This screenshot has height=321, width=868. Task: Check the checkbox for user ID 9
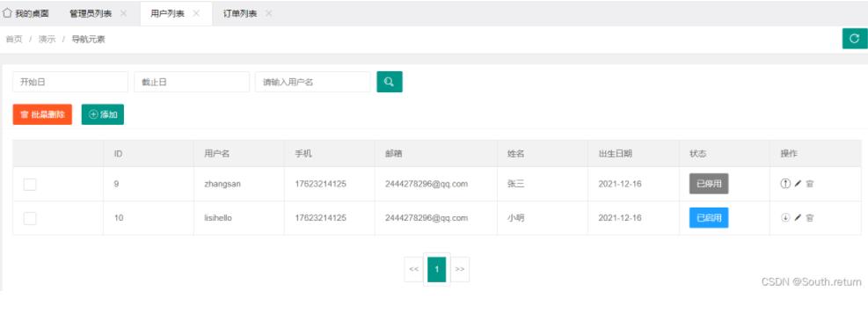coord(30,185)
